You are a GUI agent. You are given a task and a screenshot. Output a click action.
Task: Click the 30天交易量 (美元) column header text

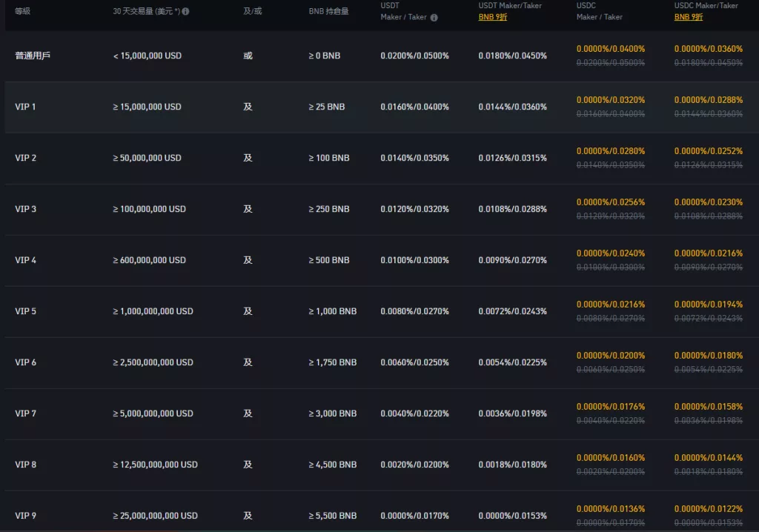click(146, 11)
